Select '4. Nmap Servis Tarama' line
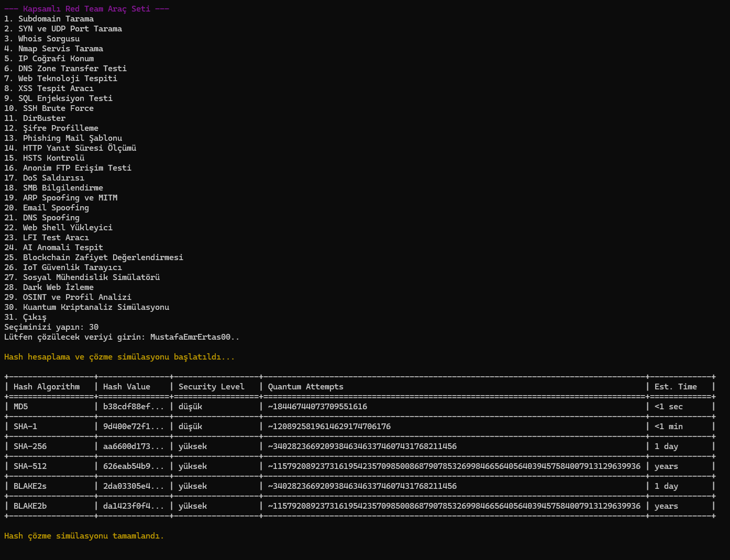730x560 pixels. 53,49
